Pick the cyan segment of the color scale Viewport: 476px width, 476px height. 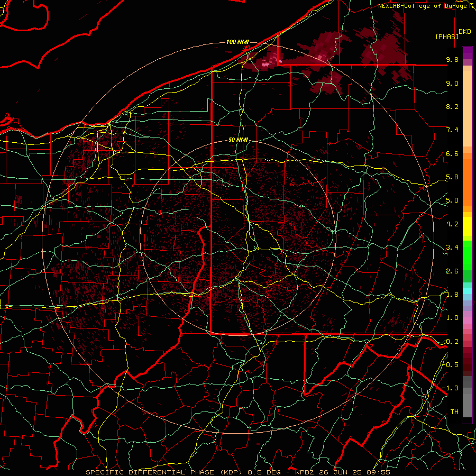pos(467,290)
